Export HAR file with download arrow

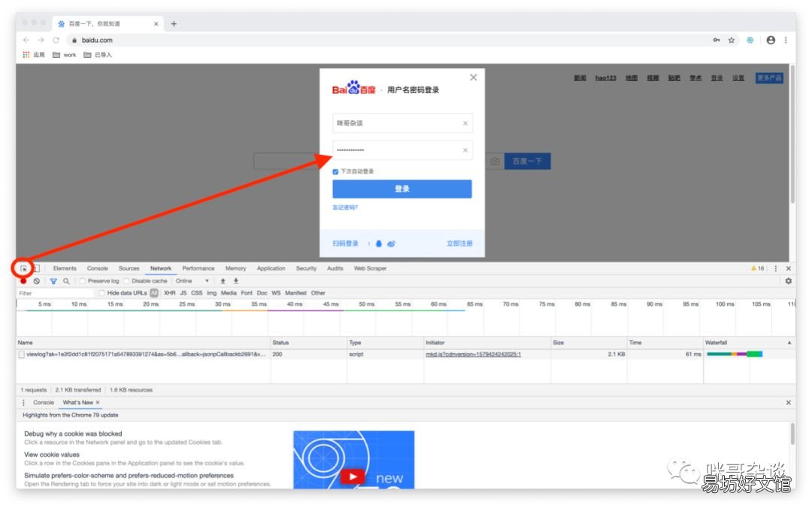(235, 281)
